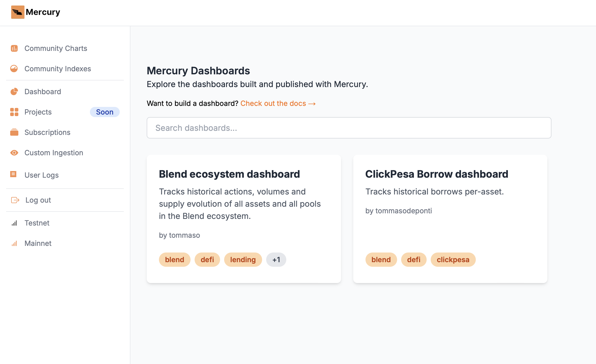Click the Subscriptions stack icon
This screenshot has height=364, width=596.
14,132
